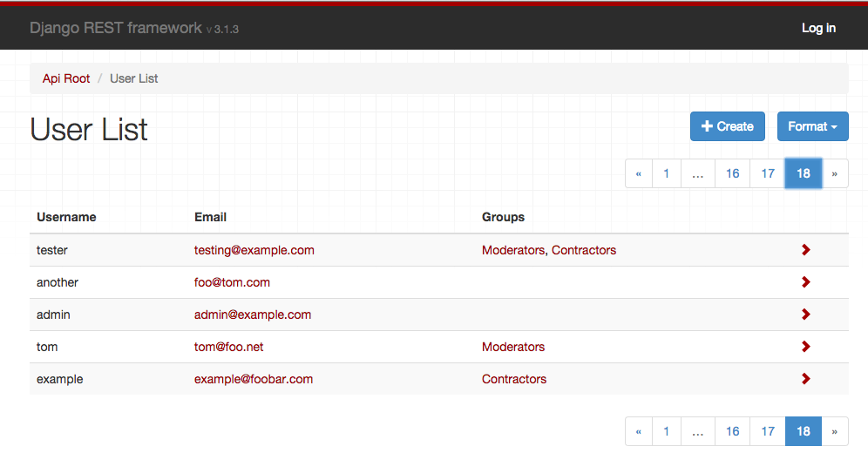
Task: Open the testing@example.com email link
Action: (x=254, y=250)
